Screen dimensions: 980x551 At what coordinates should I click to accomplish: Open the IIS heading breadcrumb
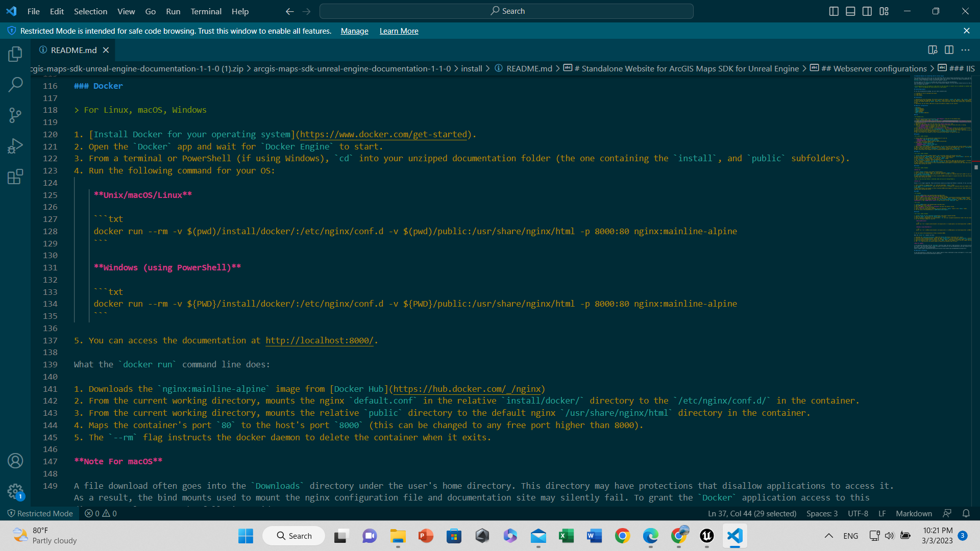click(962, 69)
